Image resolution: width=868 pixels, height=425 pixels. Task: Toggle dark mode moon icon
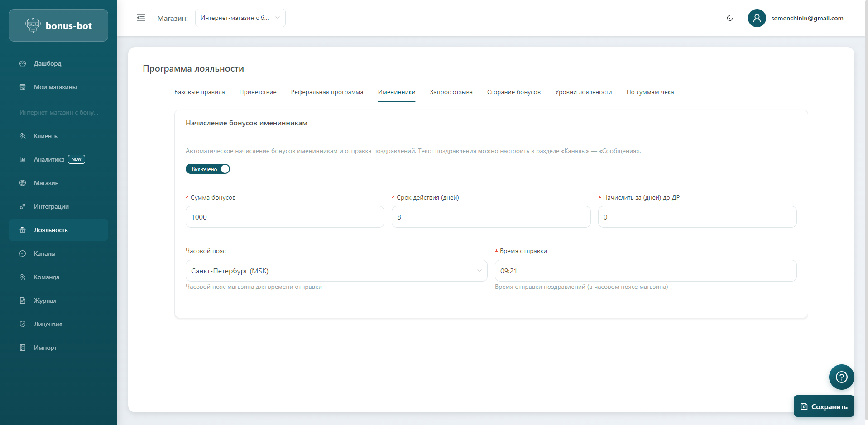(x=729, y=18)
